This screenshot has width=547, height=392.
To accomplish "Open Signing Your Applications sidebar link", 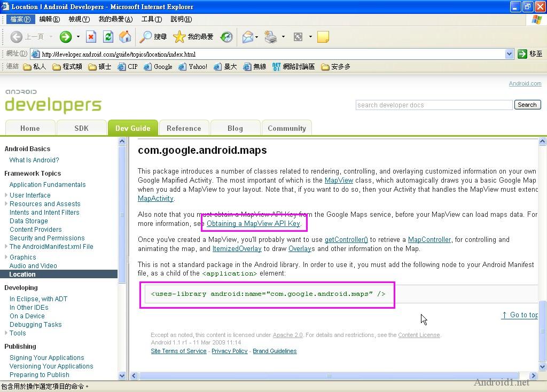I will pos(47,357).
